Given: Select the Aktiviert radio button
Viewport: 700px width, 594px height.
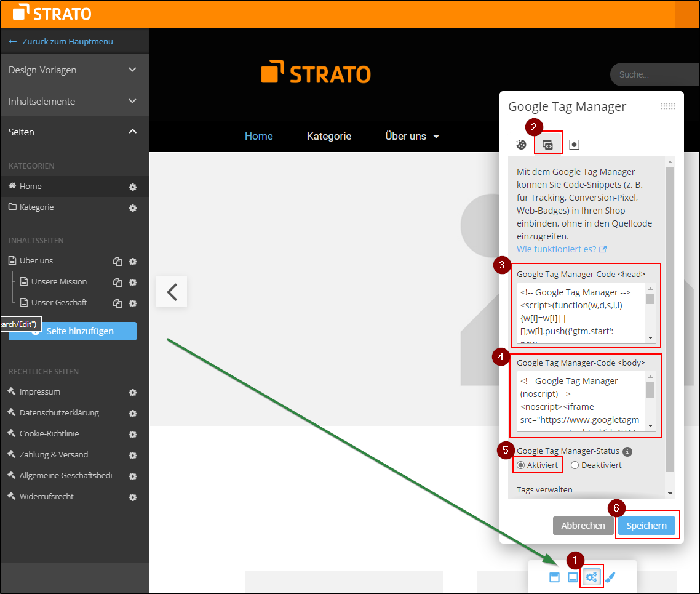Looking at the screenshot, I should pos(521,465).
